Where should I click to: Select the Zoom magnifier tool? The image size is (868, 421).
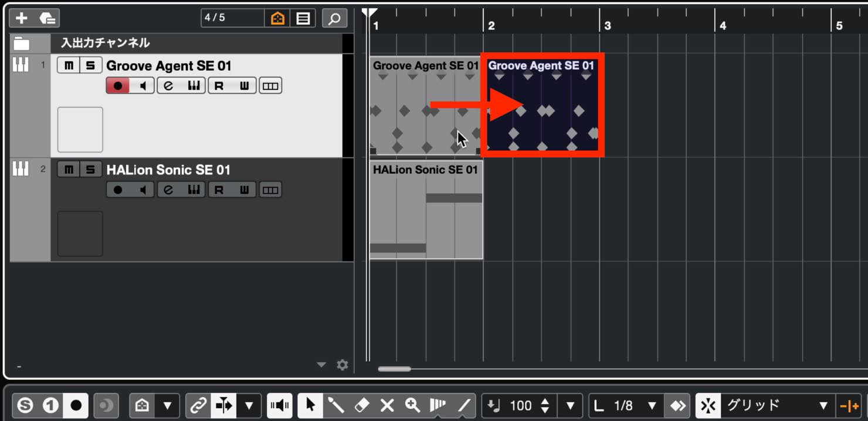tap(412, 405)
